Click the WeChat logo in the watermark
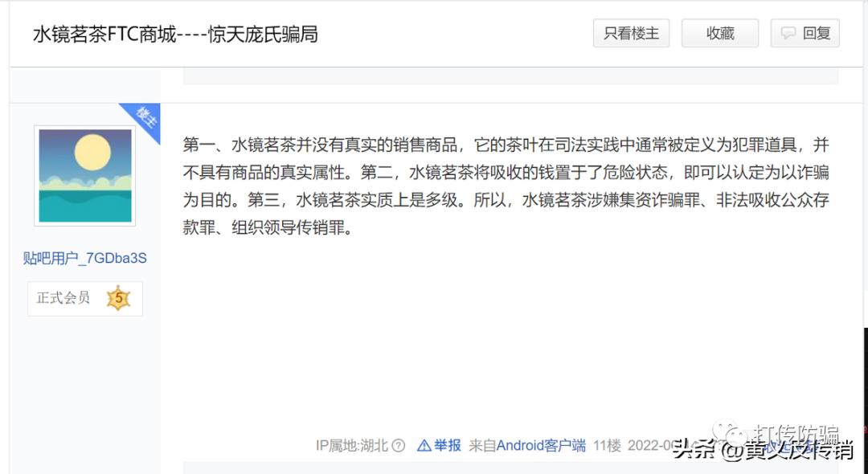 [x=727, y=434]
